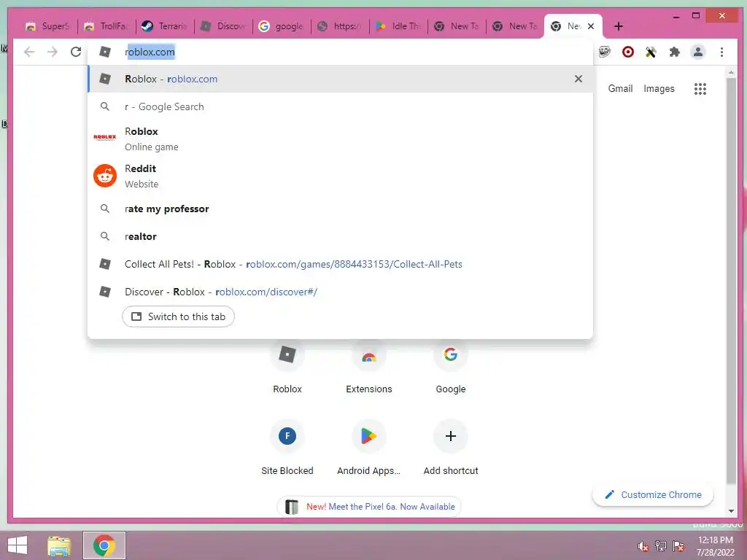Click the taskbar clock showing 12:18 PM
The width and height of the screenshot is (747, 560).
click(x=716, y=546)
